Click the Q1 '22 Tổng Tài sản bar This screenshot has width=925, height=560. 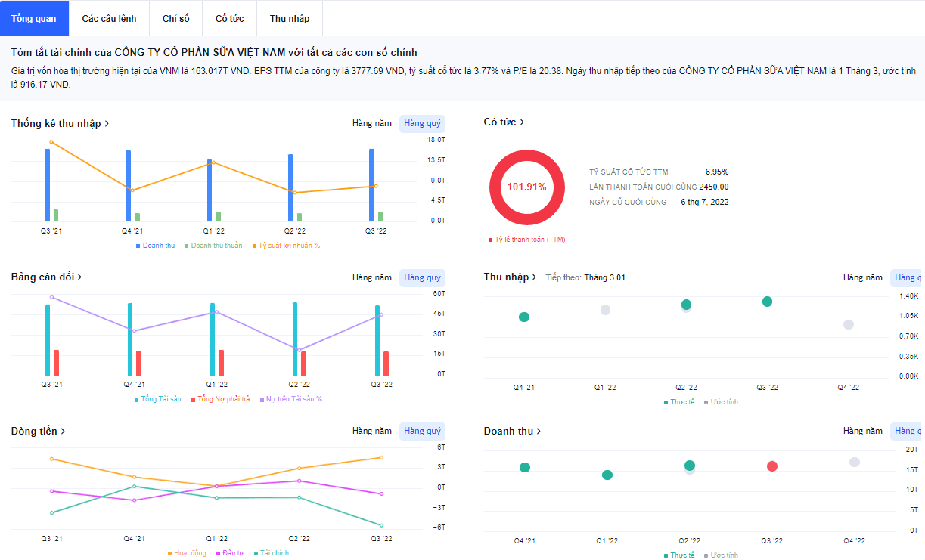point(213,339)
